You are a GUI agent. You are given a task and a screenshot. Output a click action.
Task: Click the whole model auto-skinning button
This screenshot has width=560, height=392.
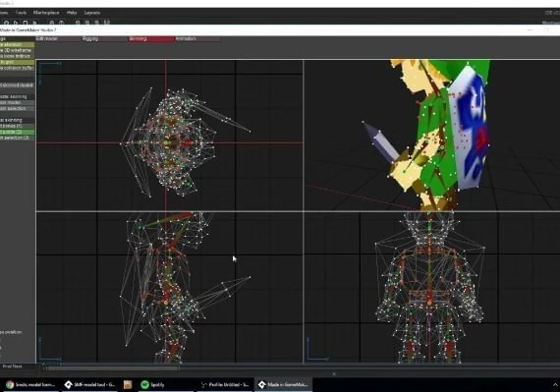[x=17, y=102]
